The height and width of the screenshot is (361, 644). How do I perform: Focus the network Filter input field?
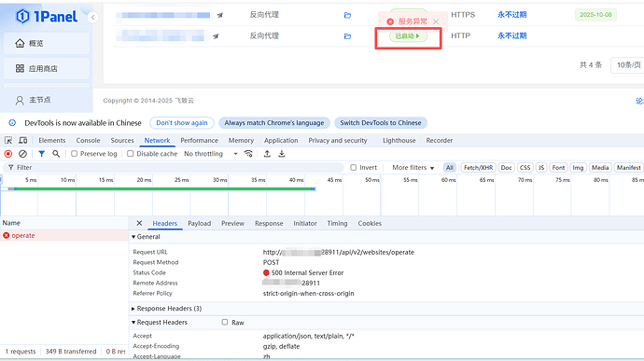pos(174,167)
